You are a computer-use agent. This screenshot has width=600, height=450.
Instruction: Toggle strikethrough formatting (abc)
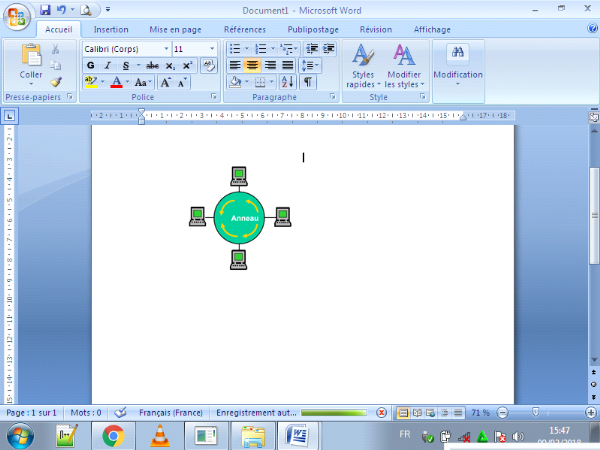click(x=152, y=65)
